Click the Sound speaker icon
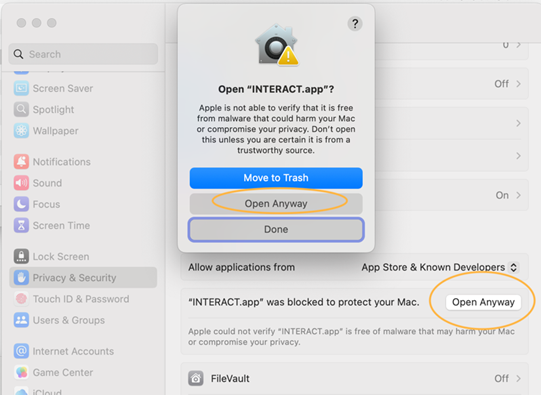The image size is (541, 395). tap(21, 183)
